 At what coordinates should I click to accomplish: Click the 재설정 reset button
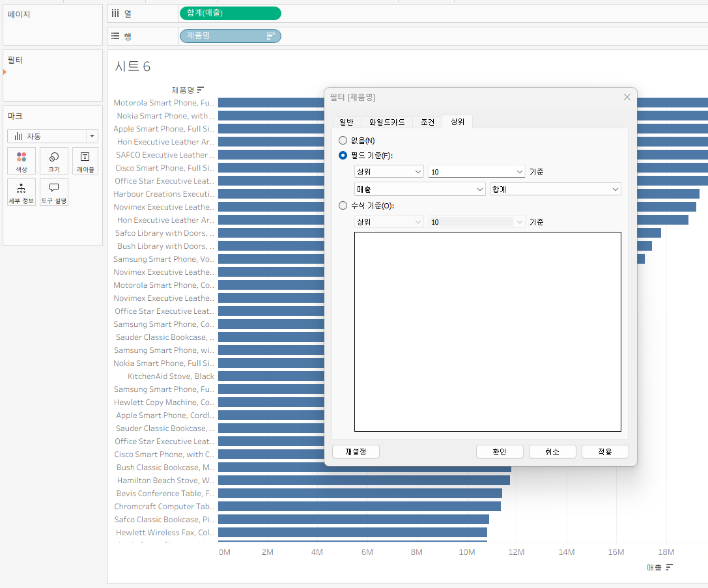[x=356, y=452]
